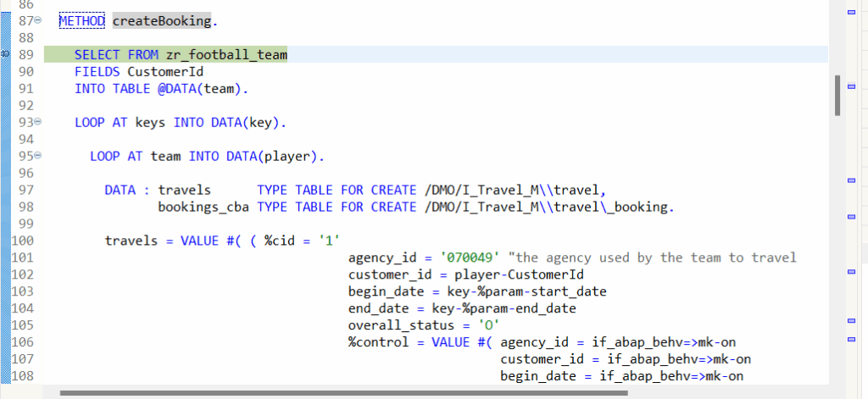Click the travels assignment on line 100

coord(131,241)
